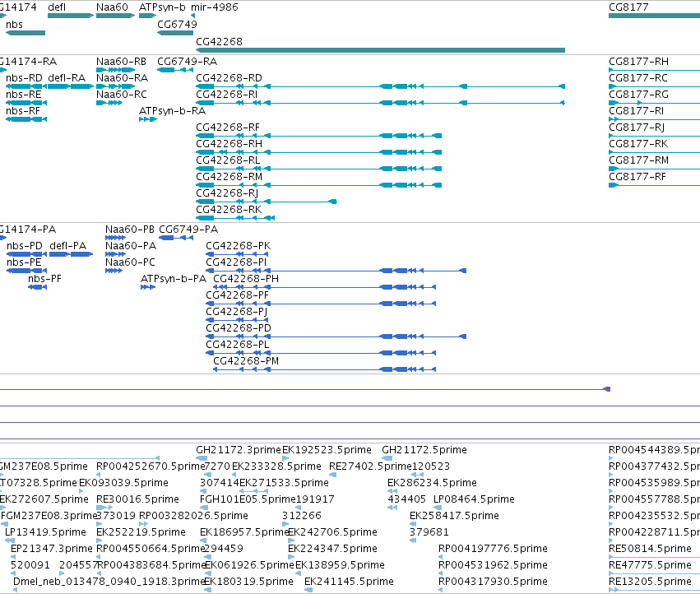Click protein CG6749-PA label
The height and width of the screenshot is (594, 700).
[188, 229]
